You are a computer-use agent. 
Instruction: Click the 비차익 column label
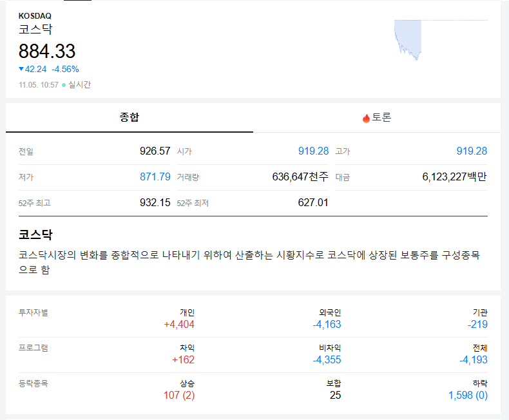pos(330,348)
